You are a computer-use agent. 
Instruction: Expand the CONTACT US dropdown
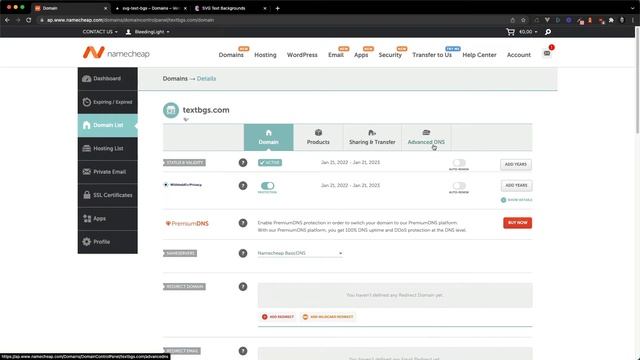[100, 32]
